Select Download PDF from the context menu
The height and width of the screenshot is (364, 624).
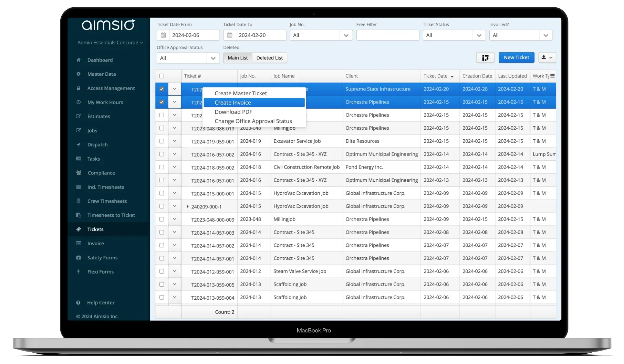[x=233, y=111]
